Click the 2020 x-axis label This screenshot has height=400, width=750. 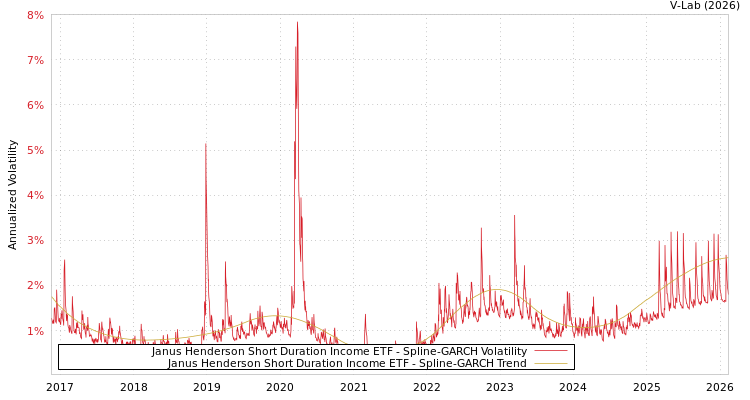[280, 387]
